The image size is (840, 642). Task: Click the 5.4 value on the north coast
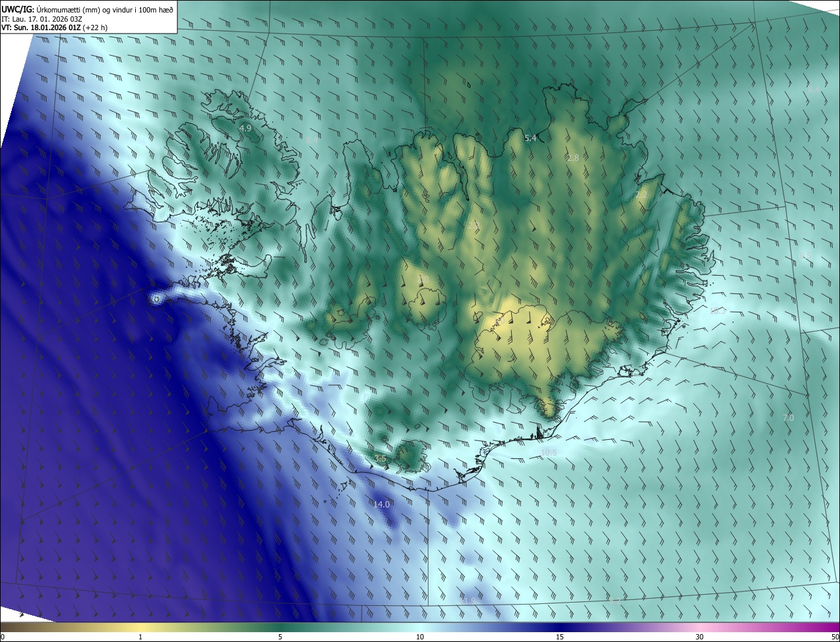(x=530, y=138)
